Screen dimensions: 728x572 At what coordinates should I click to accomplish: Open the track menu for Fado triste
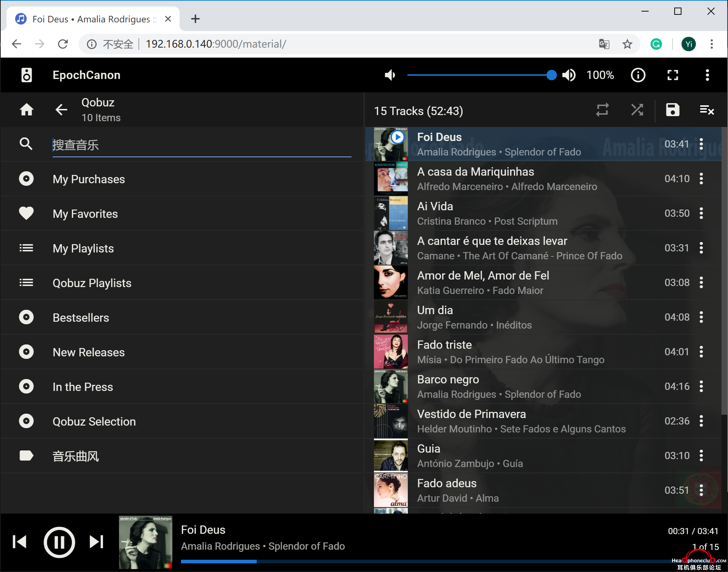[x=701, y=352]
